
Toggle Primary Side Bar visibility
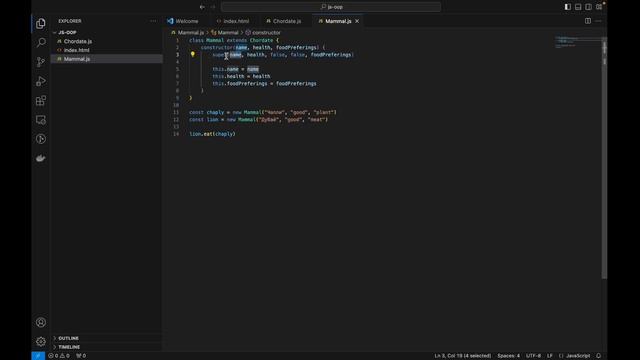568,7
